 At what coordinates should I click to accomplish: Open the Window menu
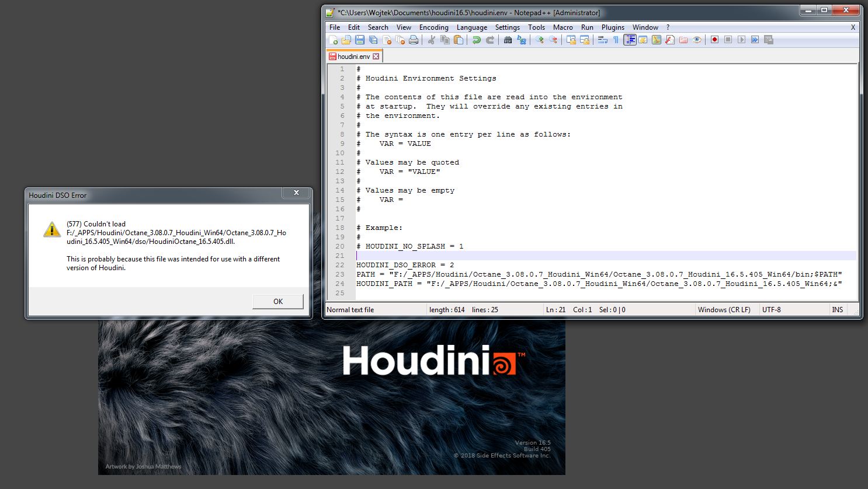645,27
